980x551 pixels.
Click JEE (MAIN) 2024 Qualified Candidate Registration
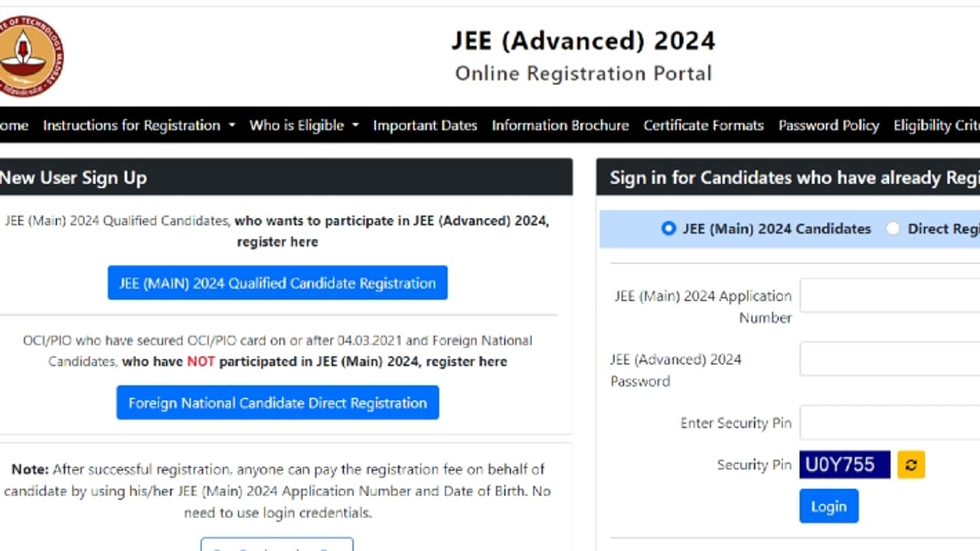pos(277,283)
